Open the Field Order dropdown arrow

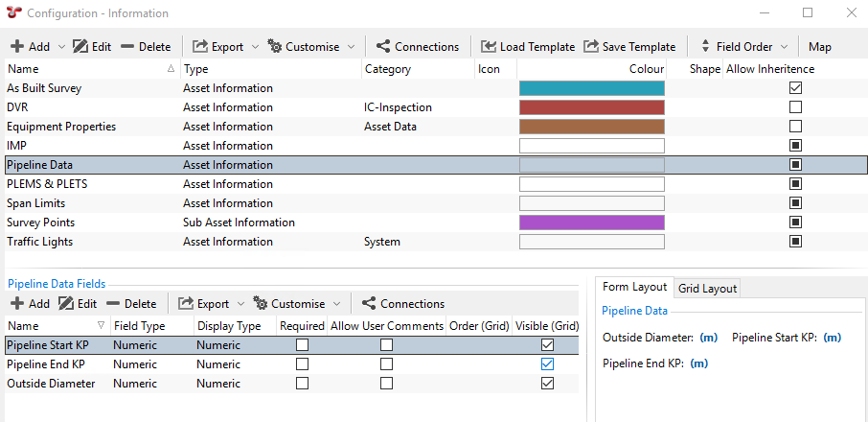(784, 47)
